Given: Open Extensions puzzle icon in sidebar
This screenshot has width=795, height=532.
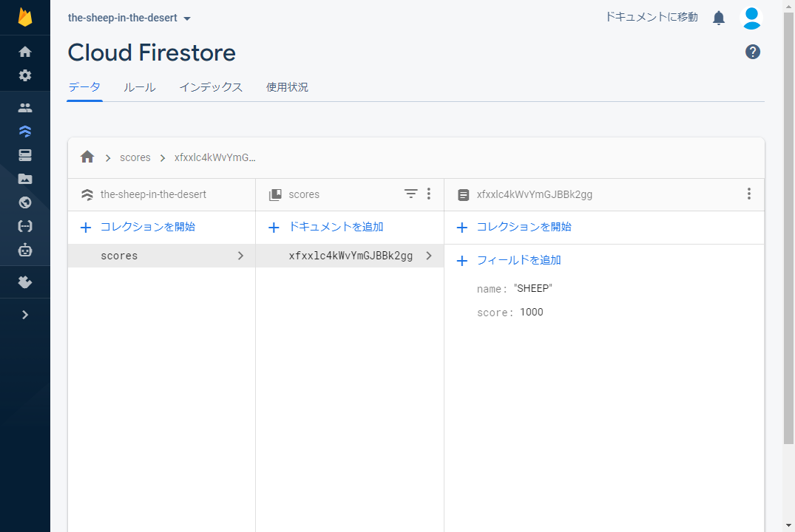Looking at the screenshot, I should coord(25,282).
